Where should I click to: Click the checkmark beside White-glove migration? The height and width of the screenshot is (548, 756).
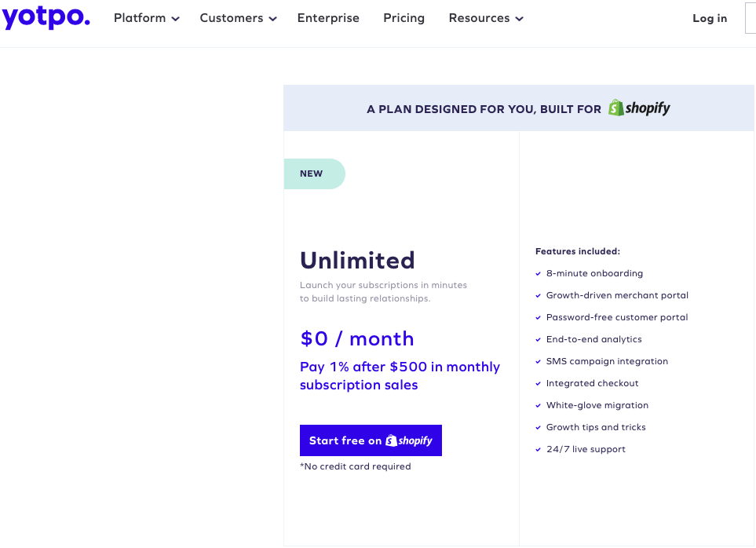[x=537, y=405]
